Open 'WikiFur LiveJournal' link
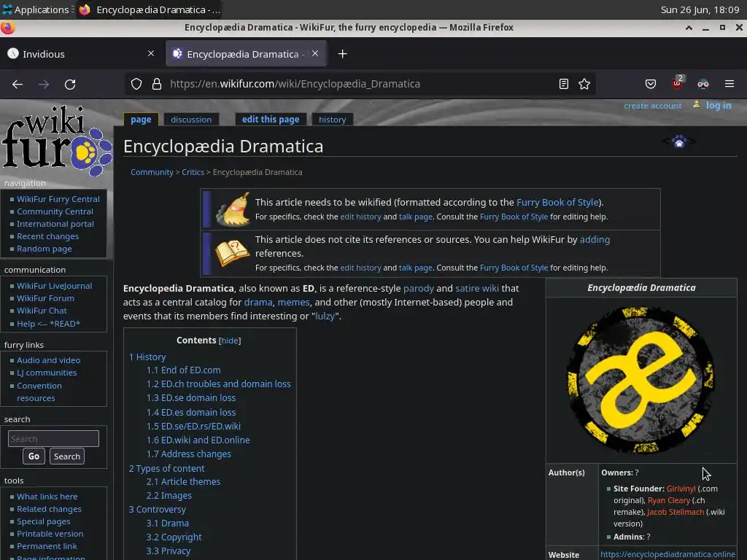Screen dimensions: 747x560 54,286
